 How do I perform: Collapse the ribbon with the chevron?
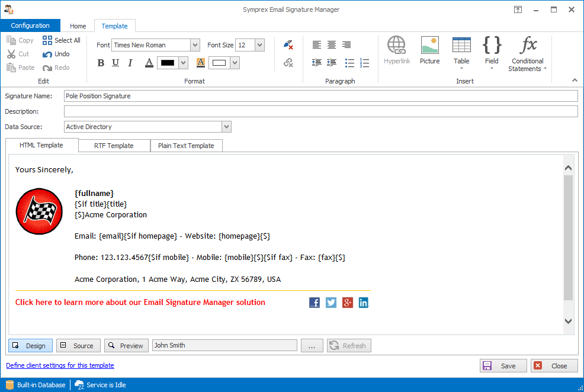[x=575, y=80]
